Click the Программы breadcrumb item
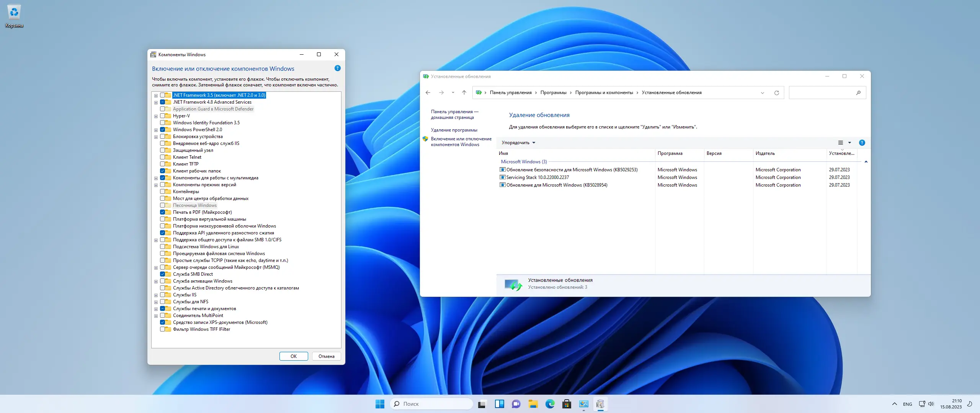The height and width of the screenshot is (413, 980). [553, 93]
